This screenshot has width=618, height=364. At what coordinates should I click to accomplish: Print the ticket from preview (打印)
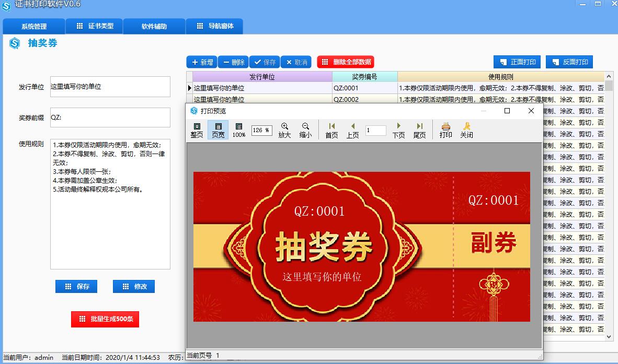click(446, 130)
